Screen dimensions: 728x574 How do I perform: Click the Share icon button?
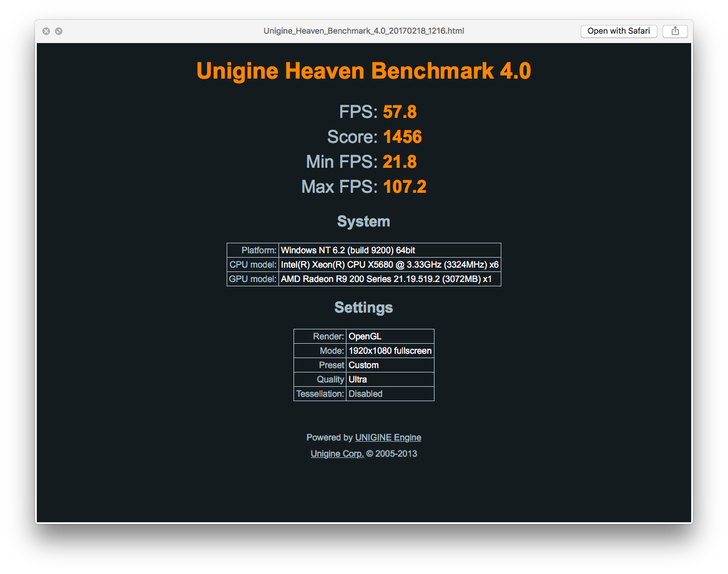click(674, 31)
